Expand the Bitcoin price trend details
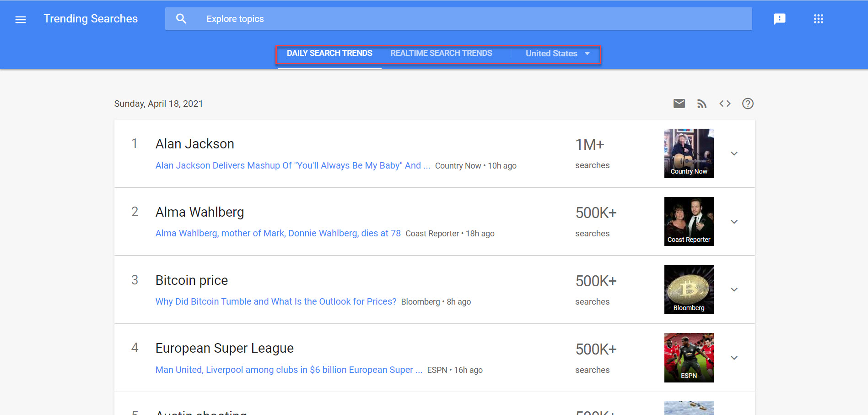The height and width of the screenshot is (415, 868). [734, 289]
